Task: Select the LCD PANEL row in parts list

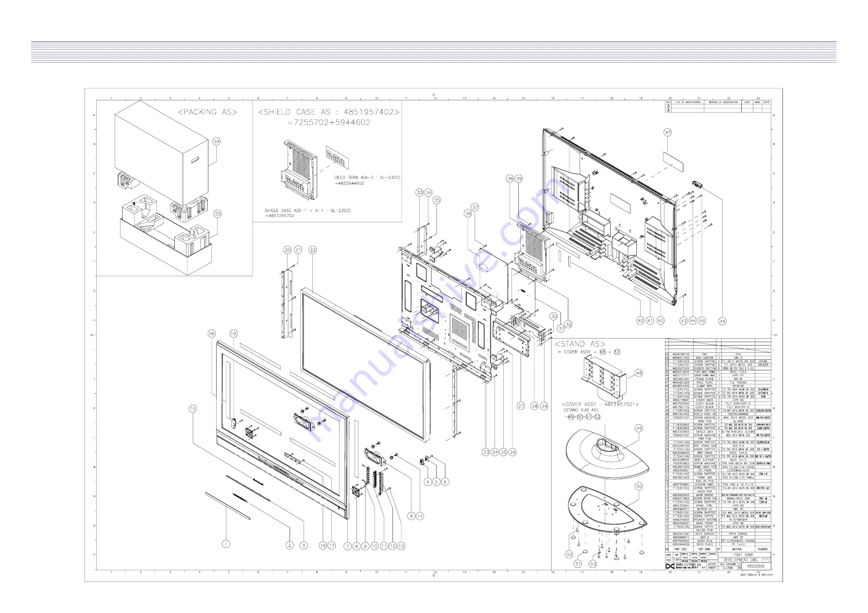Action: tap(717, 470)
